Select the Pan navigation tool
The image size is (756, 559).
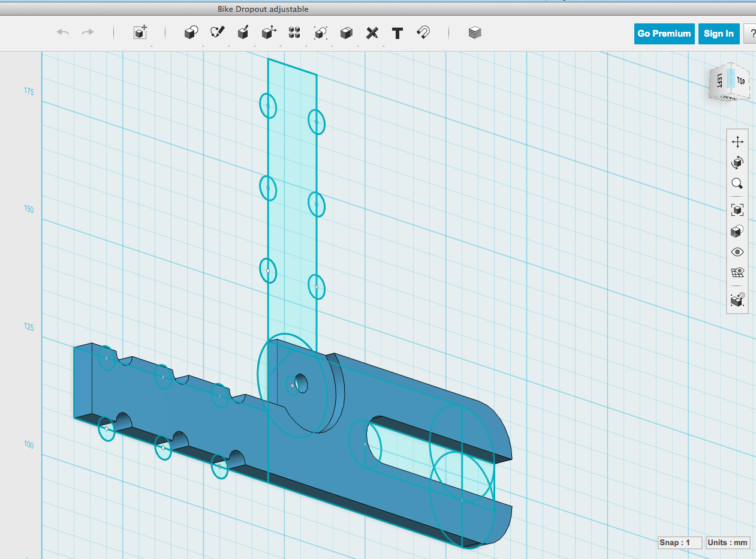pos(737,142)
